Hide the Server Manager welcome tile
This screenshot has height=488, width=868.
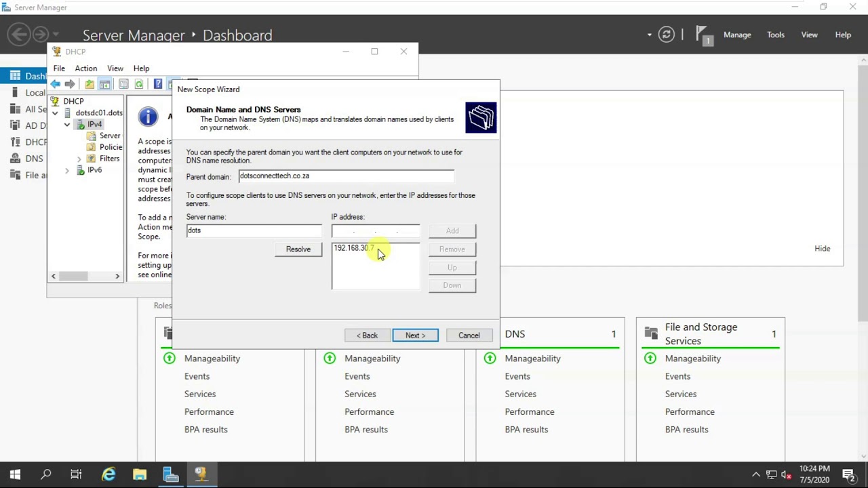822,248
